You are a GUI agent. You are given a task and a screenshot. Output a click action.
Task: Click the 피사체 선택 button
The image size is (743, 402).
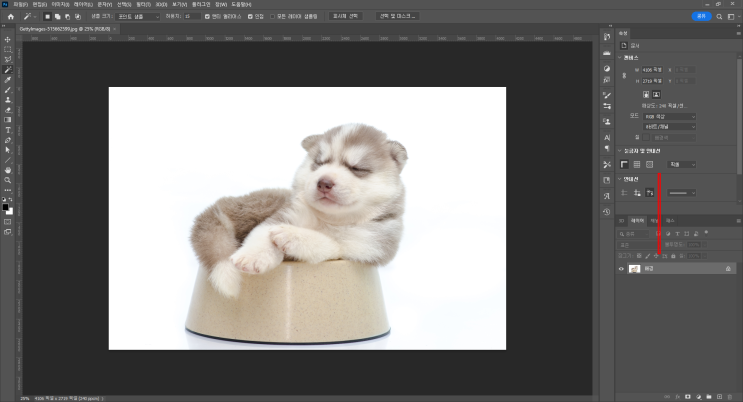348,16
